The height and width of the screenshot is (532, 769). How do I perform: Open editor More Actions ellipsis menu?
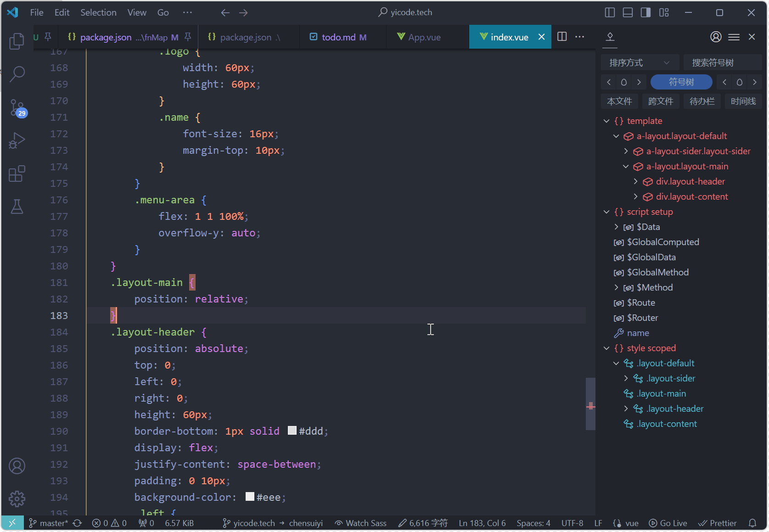(580, 37)
